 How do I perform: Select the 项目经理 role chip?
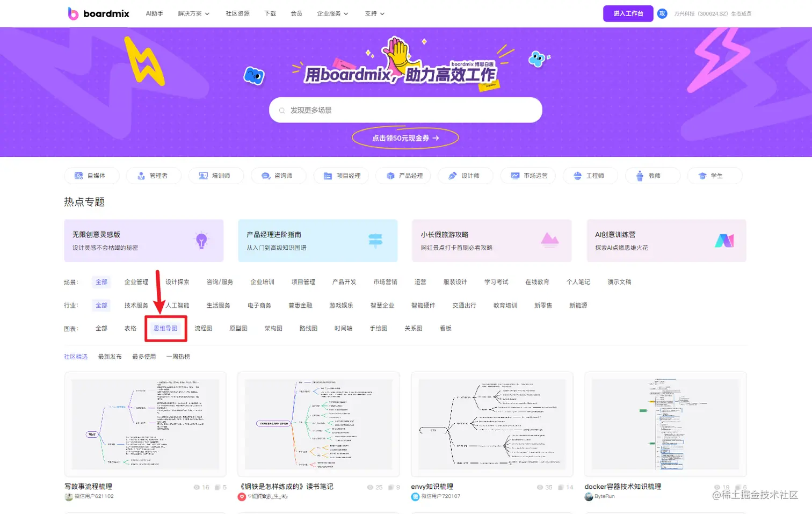coord(341,176)
